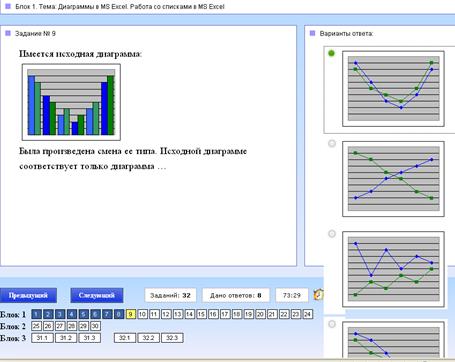The width and height of the screenshot is (455, 362).
Task: Select current question 9 highlighted yellow
Action: [x=131, y=314]
